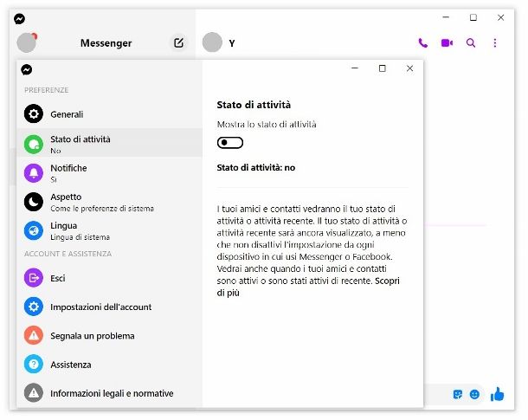The height and width of the screenshot is (420, 528).
Task: Open the sticker picker icon
Action: (458, 394)
